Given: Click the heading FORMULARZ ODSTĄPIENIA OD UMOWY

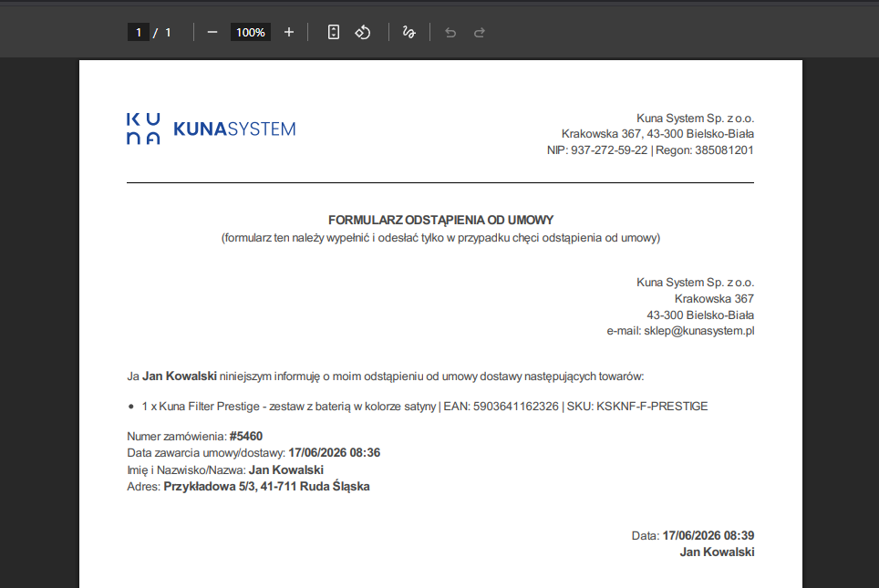Looking at the screenshot, I should pos(440,220).
